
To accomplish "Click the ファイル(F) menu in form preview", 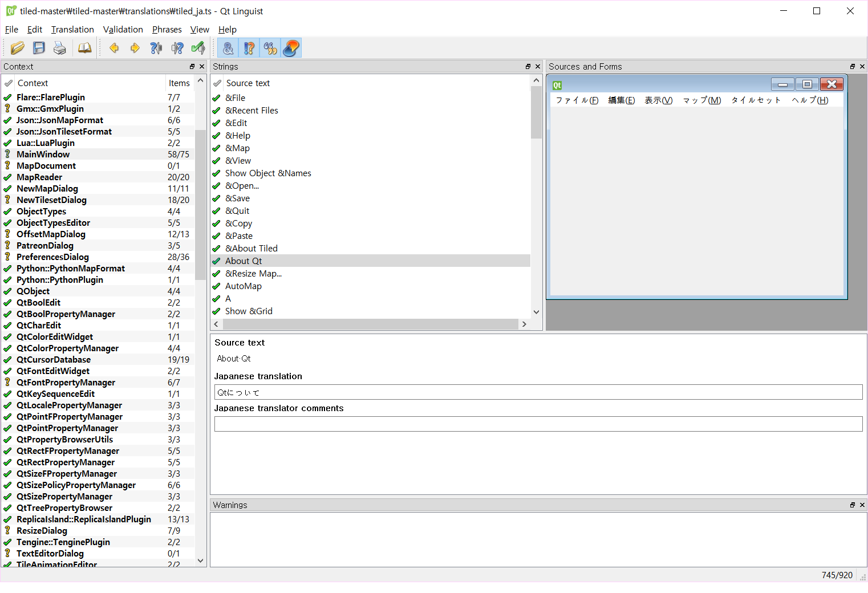I will pyautogui.click(x=577, y=100).
